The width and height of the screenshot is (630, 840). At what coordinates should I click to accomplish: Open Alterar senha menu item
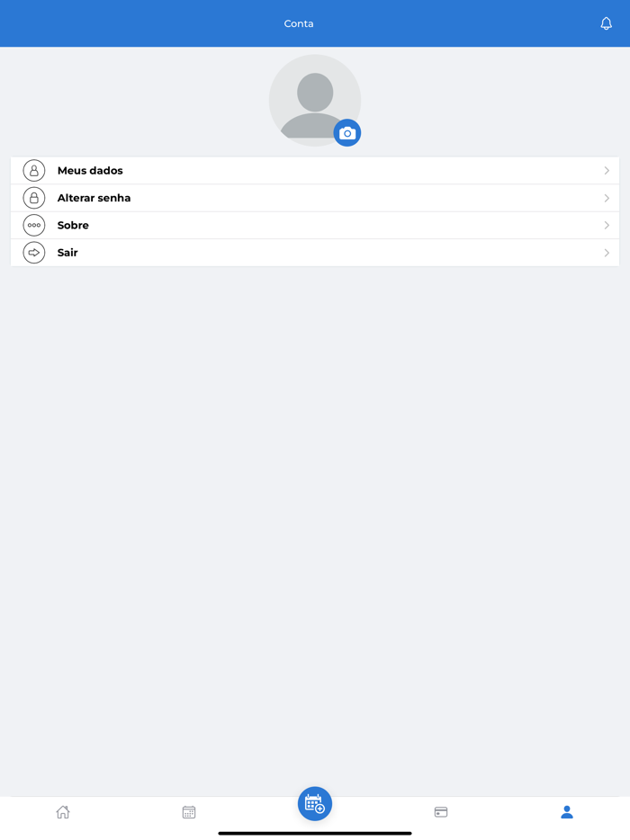coord(94,198)
